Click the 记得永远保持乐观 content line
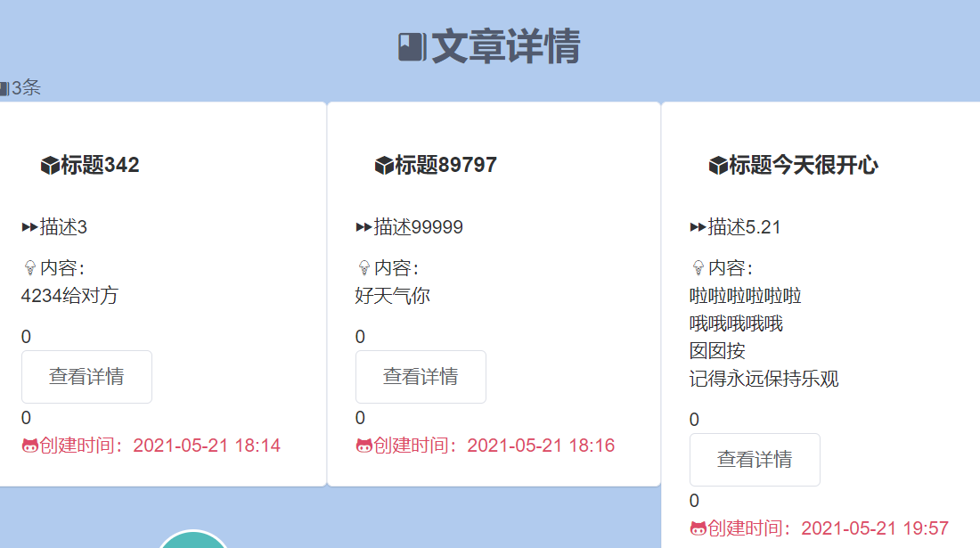 click(764, 379)
